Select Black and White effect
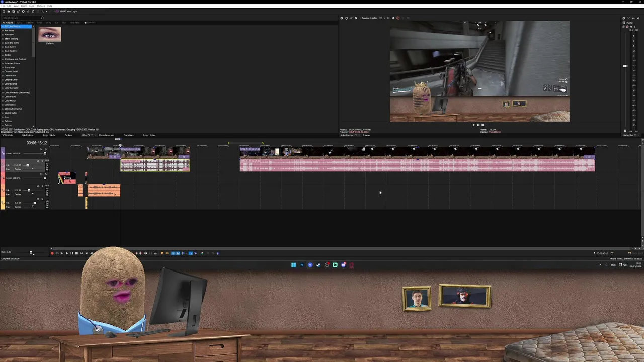 (x=12, y=43)
